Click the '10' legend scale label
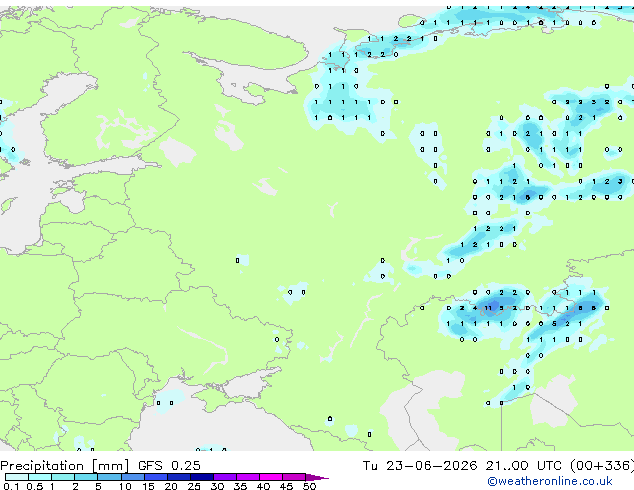This screenshot has height=490, width=634. (125, 486)
